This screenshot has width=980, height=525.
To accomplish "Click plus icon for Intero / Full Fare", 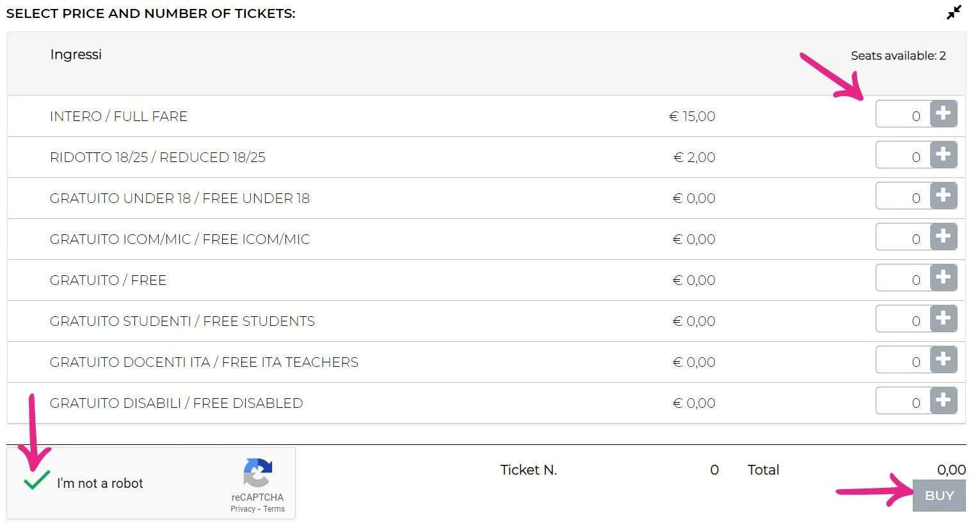I will (943, 115).
